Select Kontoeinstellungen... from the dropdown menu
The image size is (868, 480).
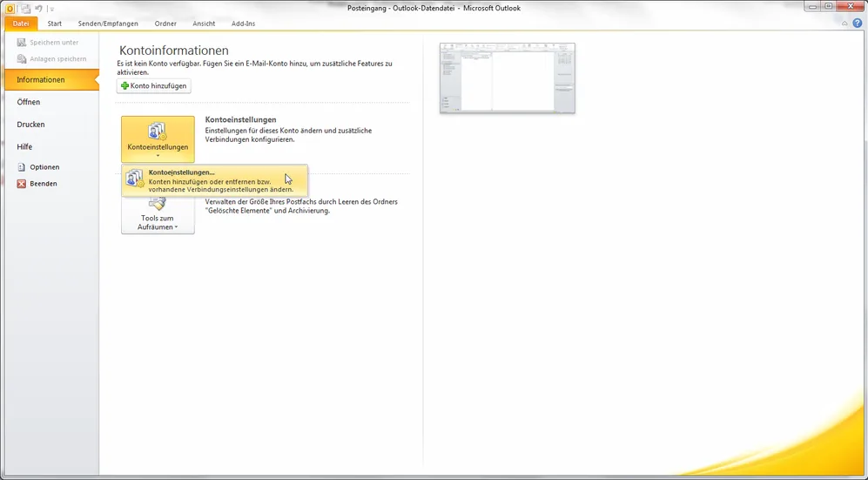(213, 179)
